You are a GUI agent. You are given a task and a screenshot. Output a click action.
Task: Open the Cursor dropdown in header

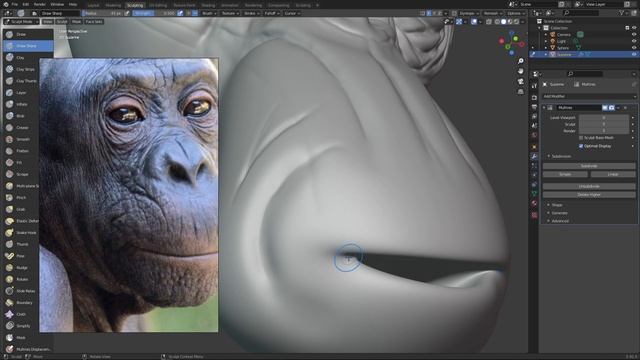292,13
